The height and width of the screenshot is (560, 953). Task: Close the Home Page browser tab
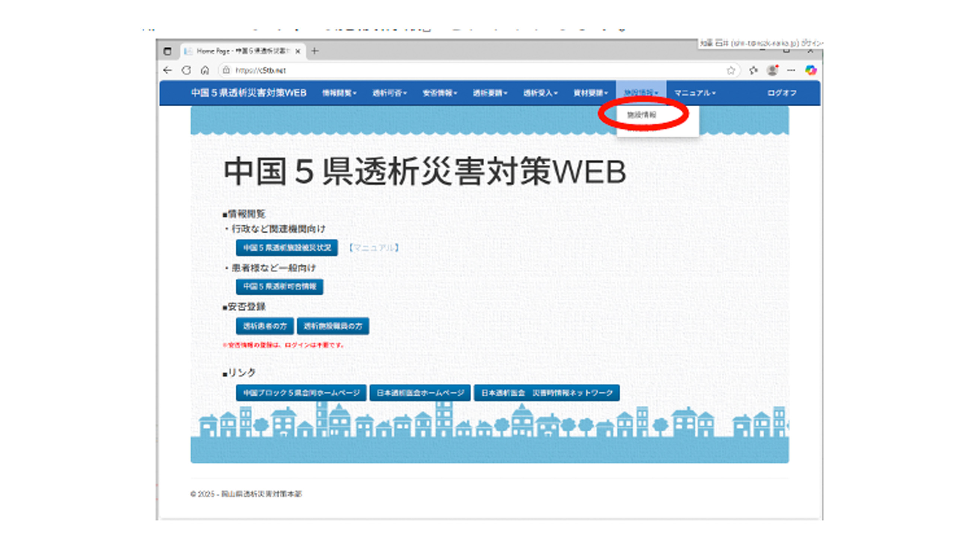(x=297, y=51)
